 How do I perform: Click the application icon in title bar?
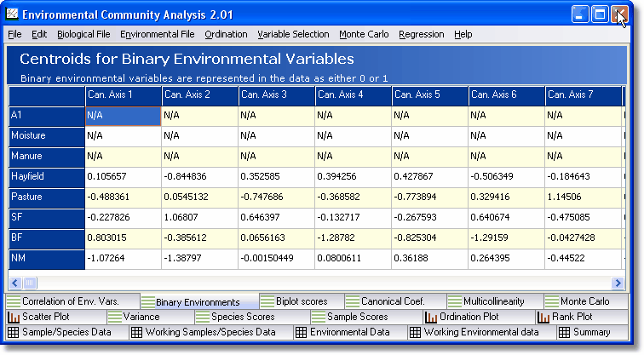[x=12, y=14]
